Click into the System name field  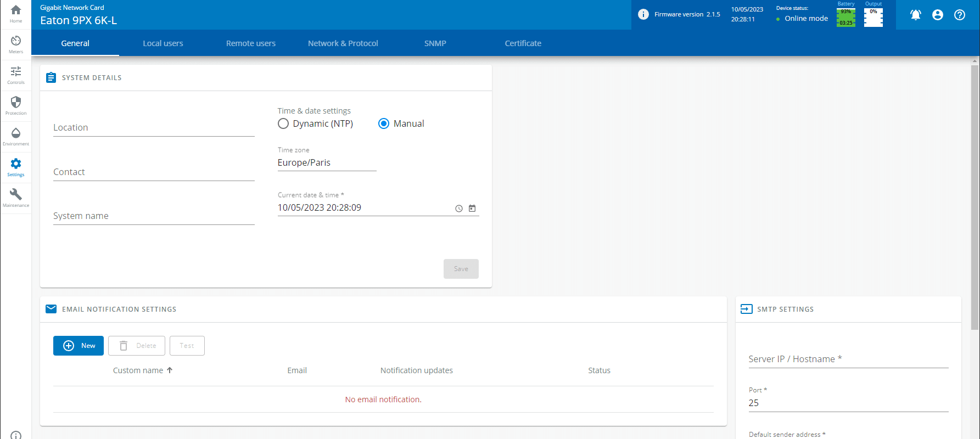[x=154, y=216]
